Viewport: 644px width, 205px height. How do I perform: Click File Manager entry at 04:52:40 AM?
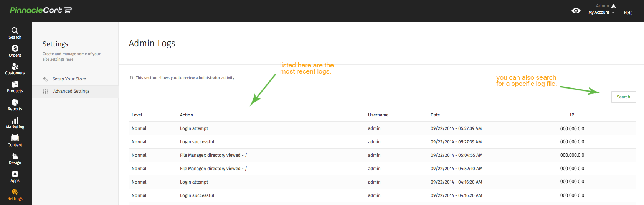coord(382,169)
